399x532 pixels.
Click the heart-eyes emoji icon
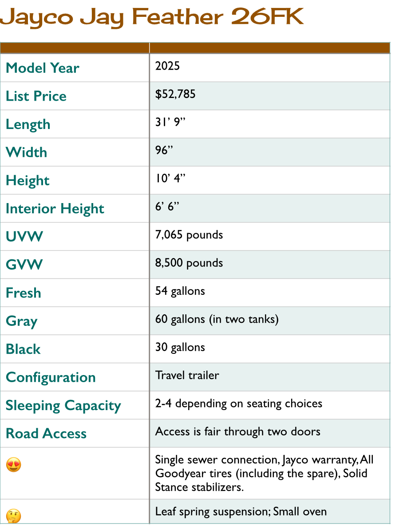click(14, 465)
